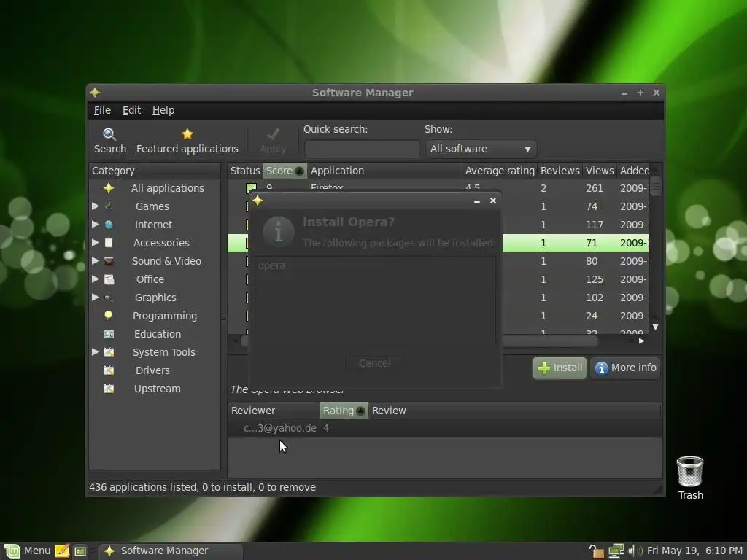Click the Sound & Video category icon

pos(109,261)
